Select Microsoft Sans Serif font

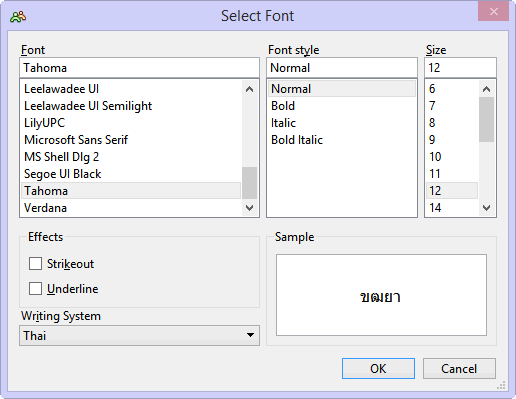(131, 140)
